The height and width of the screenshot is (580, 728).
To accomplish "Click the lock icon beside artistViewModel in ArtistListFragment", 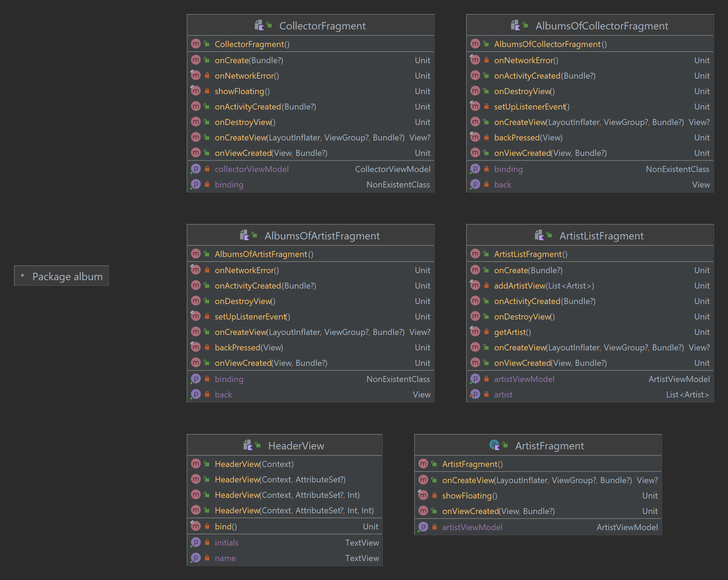I will (x=487, y=379).
